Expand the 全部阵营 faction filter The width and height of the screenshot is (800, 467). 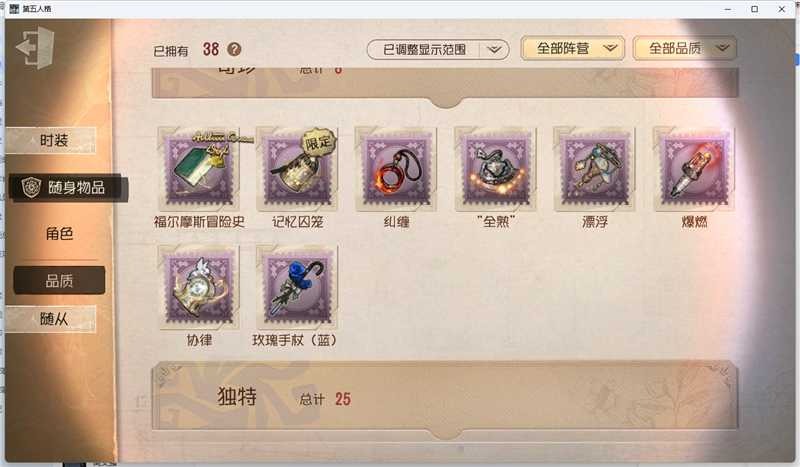pos(572,48)
